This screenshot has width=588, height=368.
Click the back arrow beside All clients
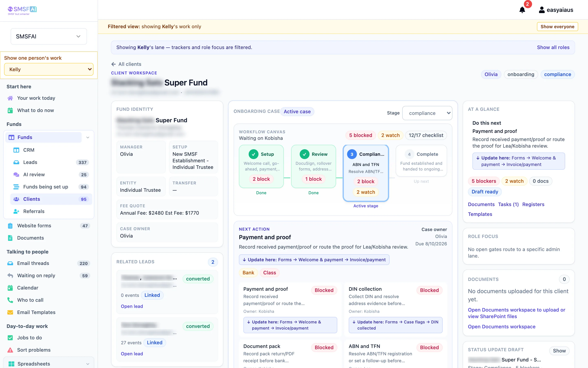[114, 64]
